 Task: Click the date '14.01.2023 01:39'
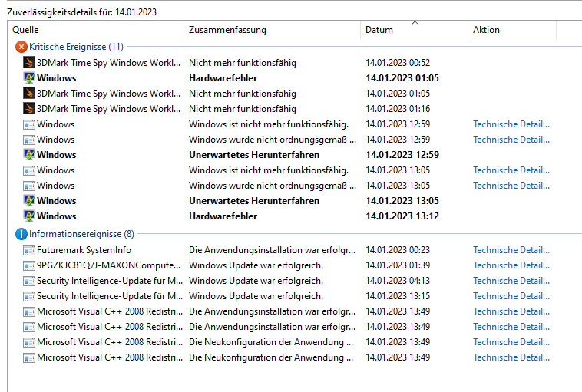(398, 265)
